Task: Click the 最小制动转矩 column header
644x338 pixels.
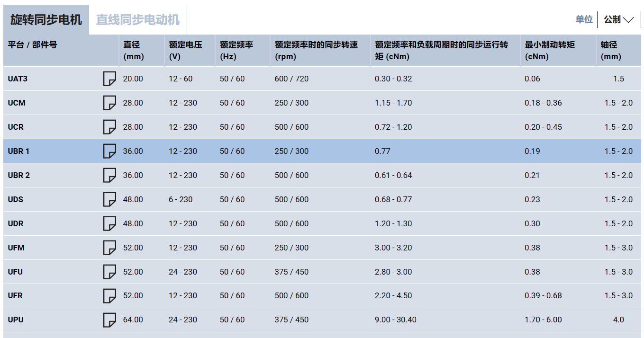Action: [549, 50]
